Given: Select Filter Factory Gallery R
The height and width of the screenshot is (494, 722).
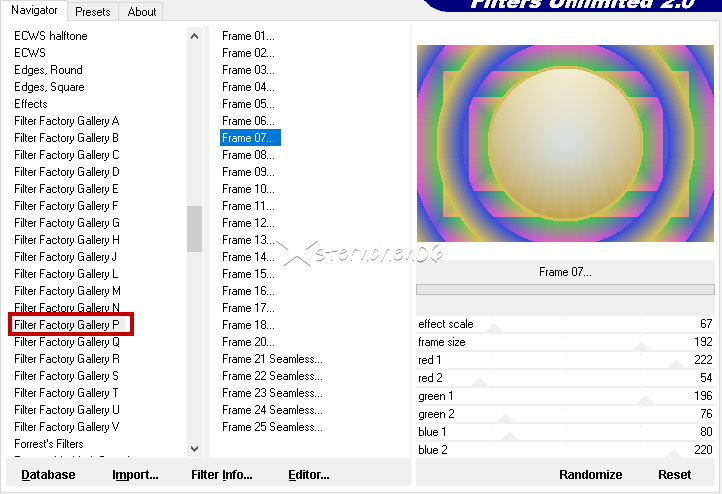Looking at the screenshot, I should tap(67, 359).
